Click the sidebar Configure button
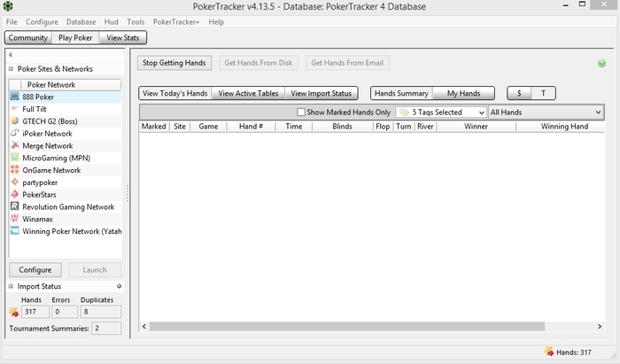 [x=35, y=270]
